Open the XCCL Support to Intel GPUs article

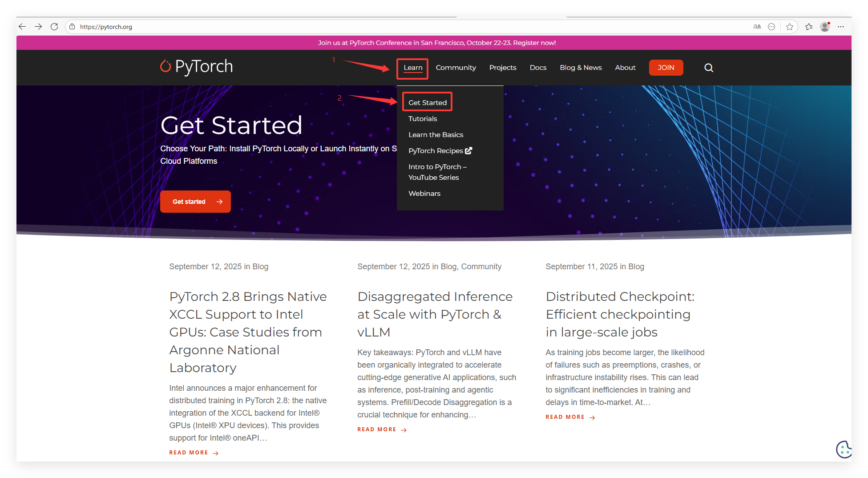248,332
